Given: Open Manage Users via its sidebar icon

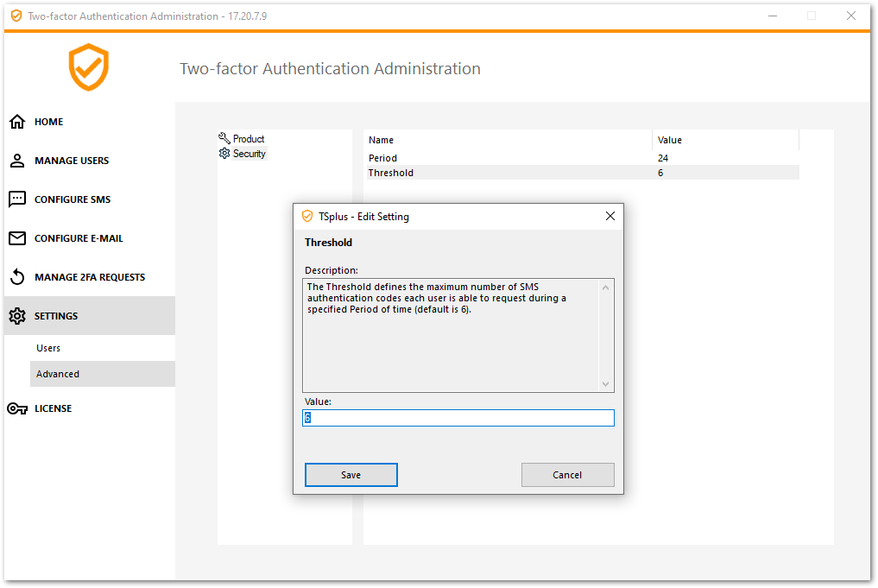Looking at the screenshot, I should click(x=17, y=161).
